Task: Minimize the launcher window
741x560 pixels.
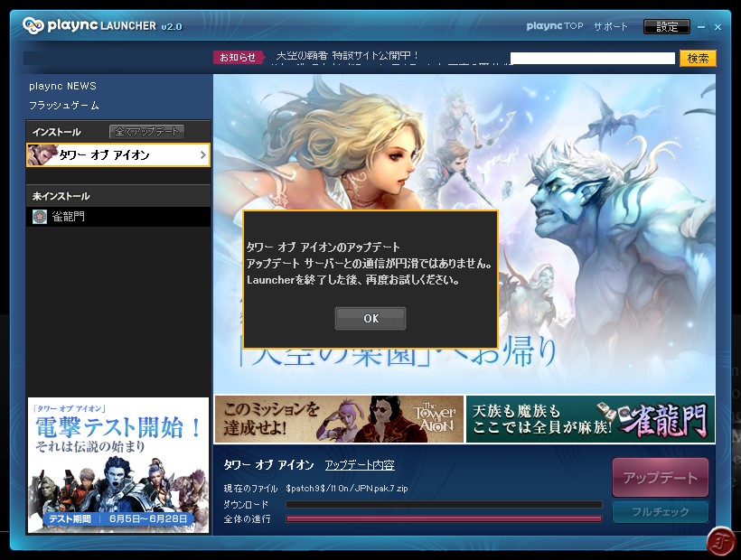Action: coord(701,27)
